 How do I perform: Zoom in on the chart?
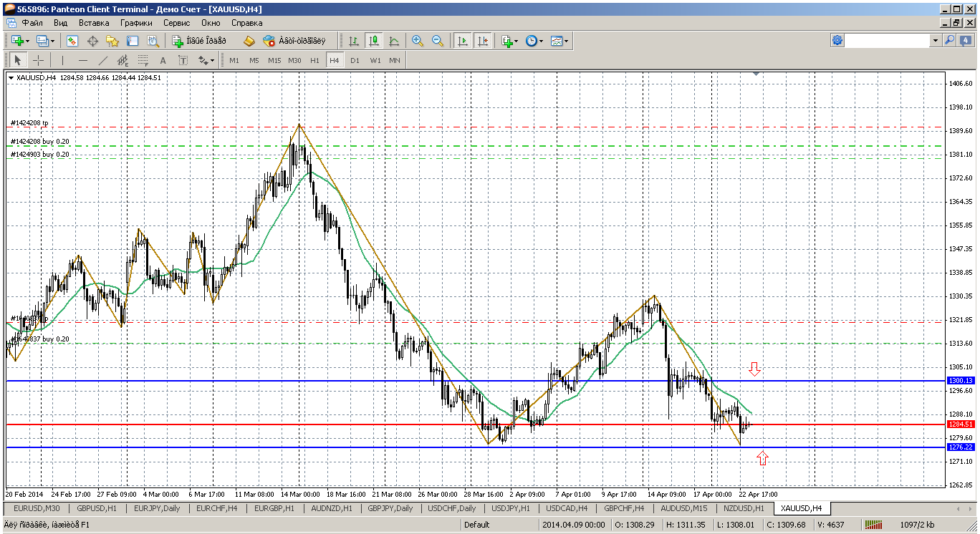pyautogui.click(x=418, y=41)
